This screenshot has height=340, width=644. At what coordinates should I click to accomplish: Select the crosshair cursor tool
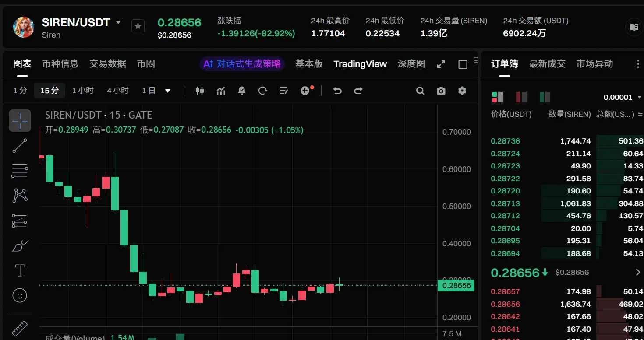pos(20,120)
